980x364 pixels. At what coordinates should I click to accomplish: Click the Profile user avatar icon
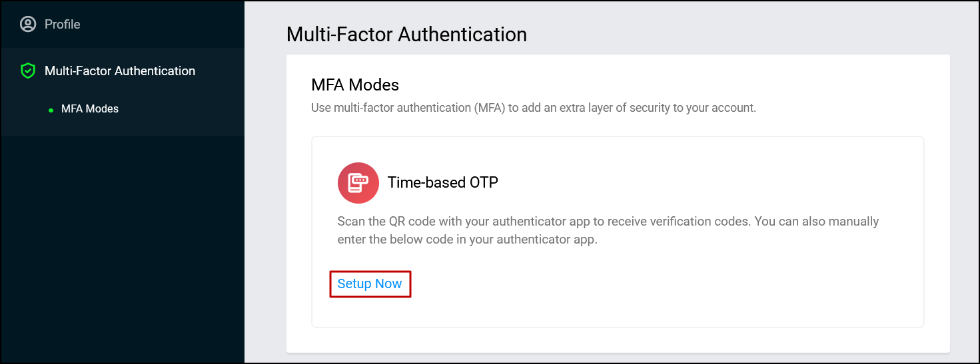point(27,25)
